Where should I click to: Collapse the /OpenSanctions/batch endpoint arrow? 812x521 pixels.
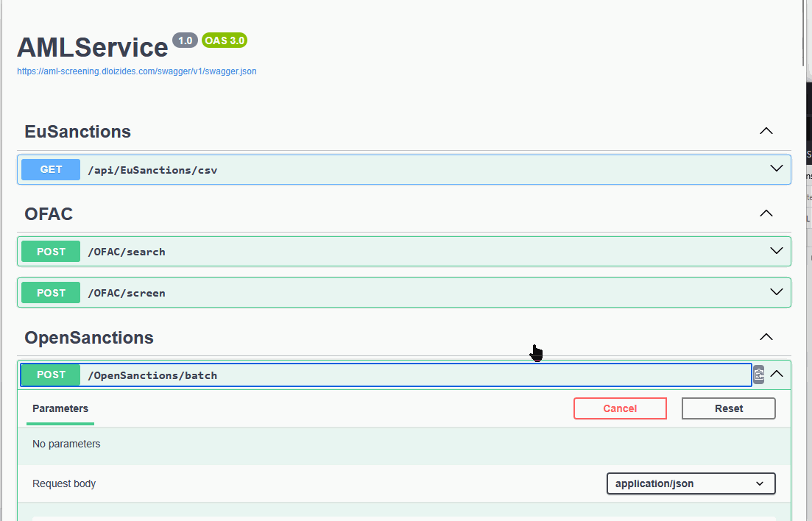[x=777, y=374]
